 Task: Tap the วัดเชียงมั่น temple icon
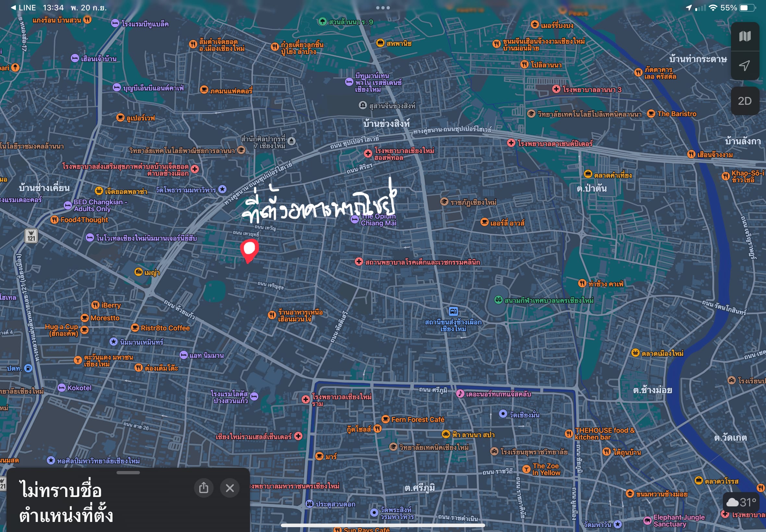click(x=503, y=414)
